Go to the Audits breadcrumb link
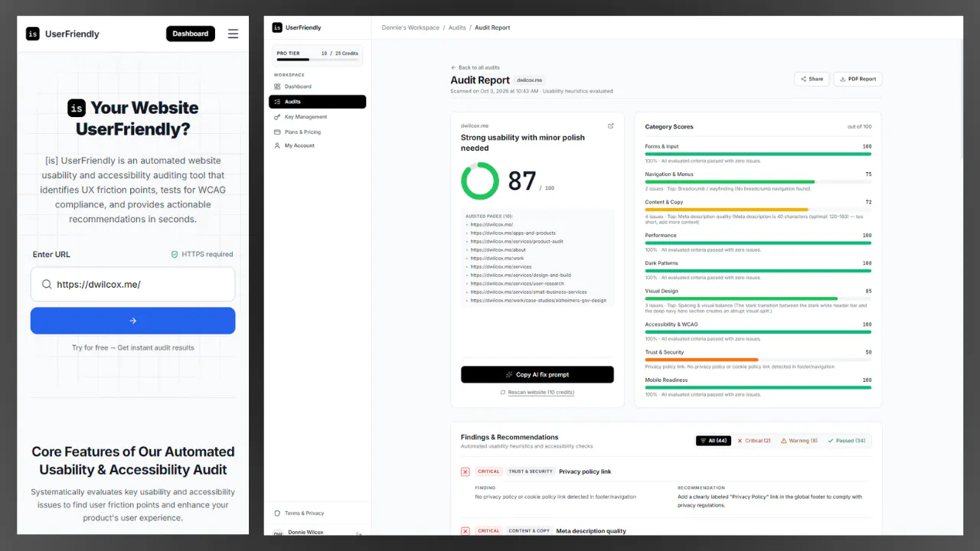Screen dimensions: 980x551 (x=457, y=28)
